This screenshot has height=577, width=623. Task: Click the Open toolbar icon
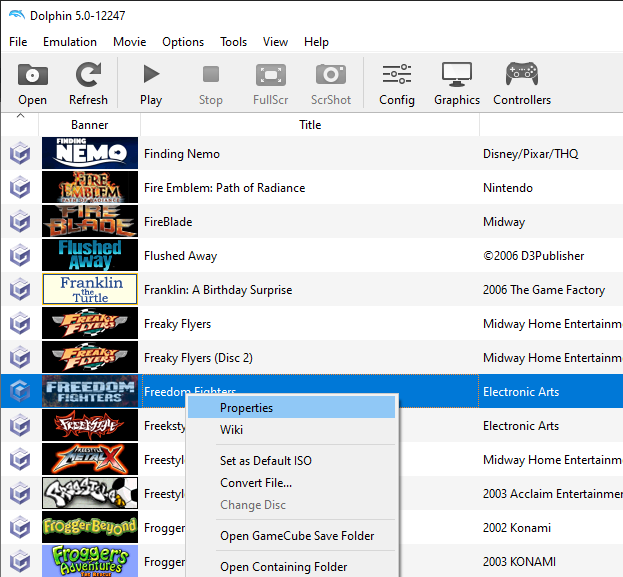click(33, 75)
